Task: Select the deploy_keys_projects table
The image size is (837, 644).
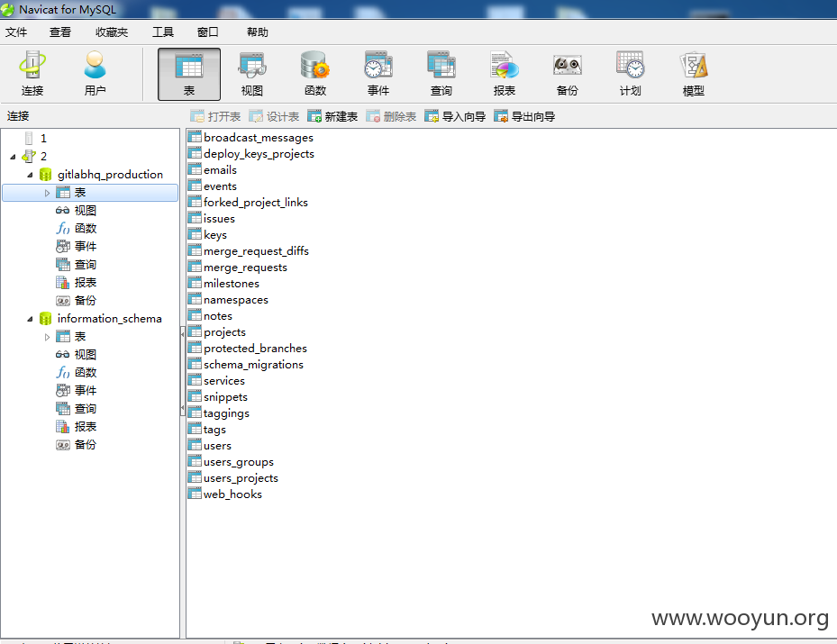Action: point(251,154)
